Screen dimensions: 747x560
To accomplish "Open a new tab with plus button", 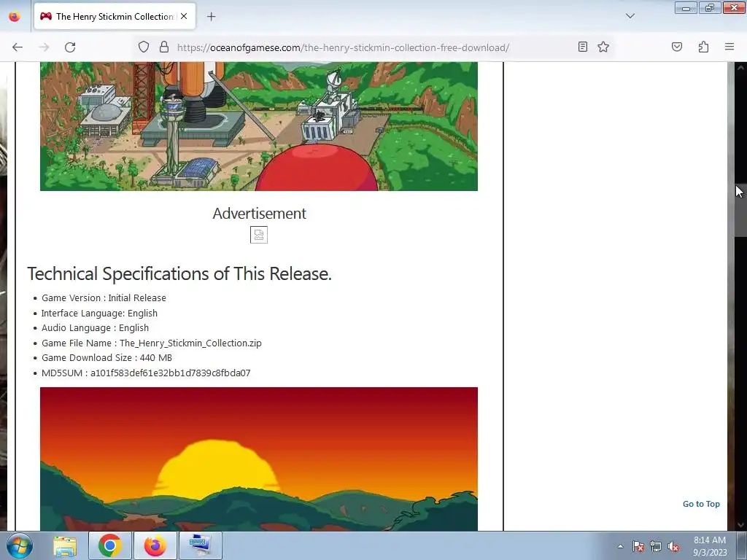I will 211,17.
